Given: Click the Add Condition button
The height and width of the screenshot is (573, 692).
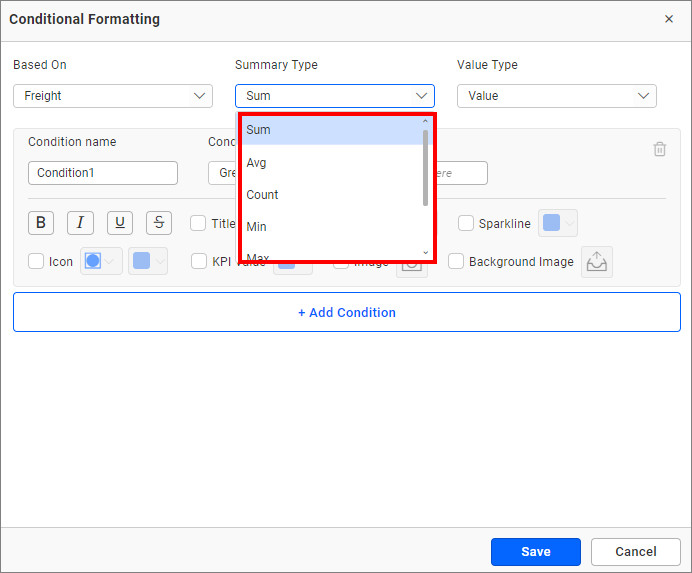Looking at the screenshot, I should click(346, 312).
